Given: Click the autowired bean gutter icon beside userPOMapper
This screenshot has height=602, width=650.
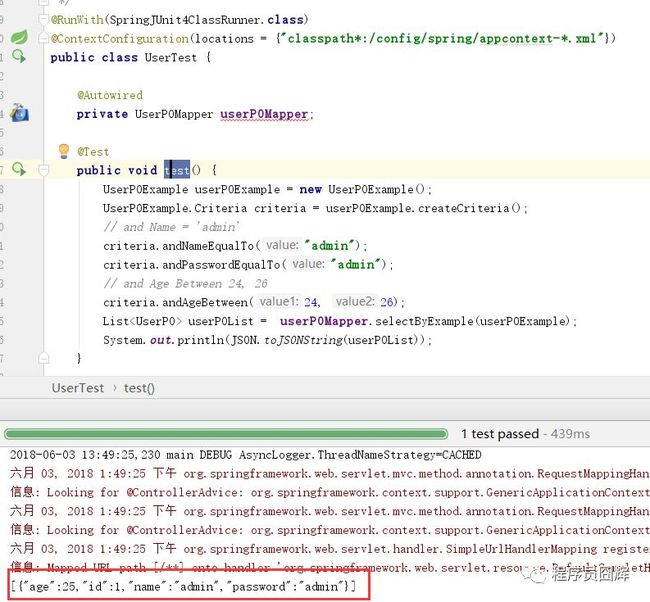Looking at the screenshot, I should click(19, 112).
